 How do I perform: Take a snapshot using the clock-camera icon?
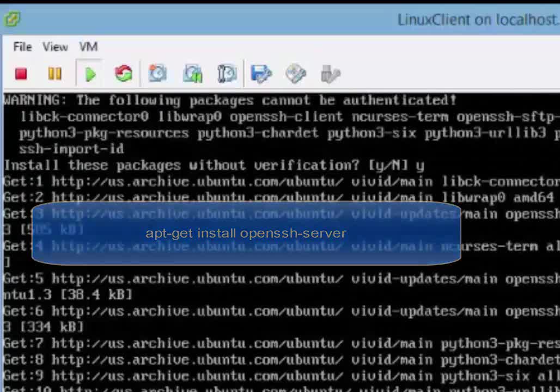[157, 73]
